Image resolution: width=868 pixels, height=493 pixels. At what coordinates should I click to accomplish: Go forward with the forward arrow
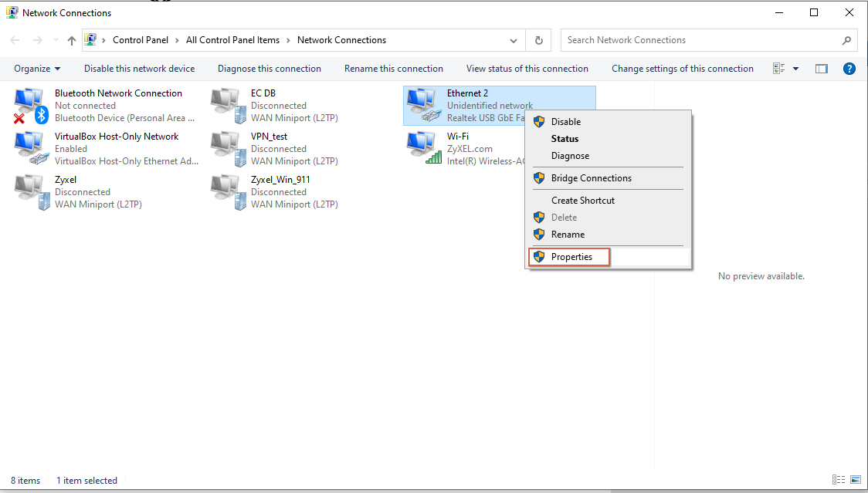tap(37, 40)
